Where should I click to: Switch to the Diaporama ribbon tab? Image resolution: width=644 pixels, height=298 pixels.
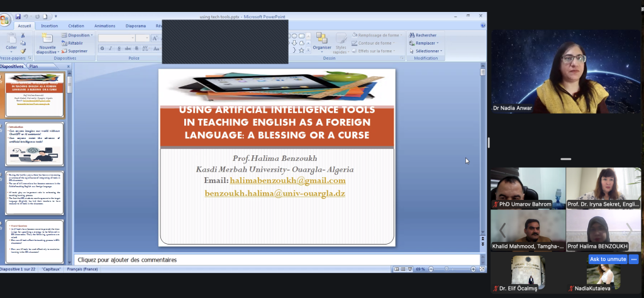[x=136, y=26]
